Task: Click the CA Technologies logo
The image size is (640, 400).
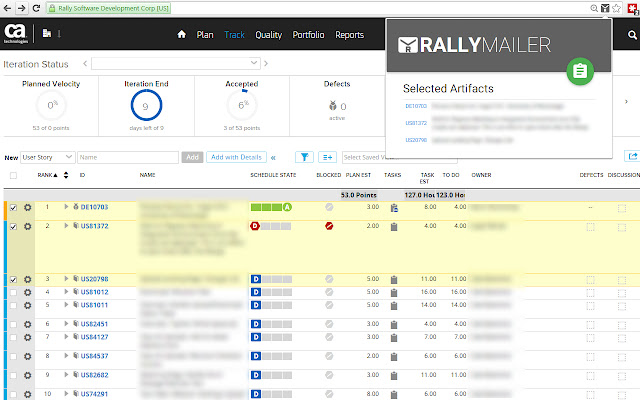Action: (x=16, y=33)
